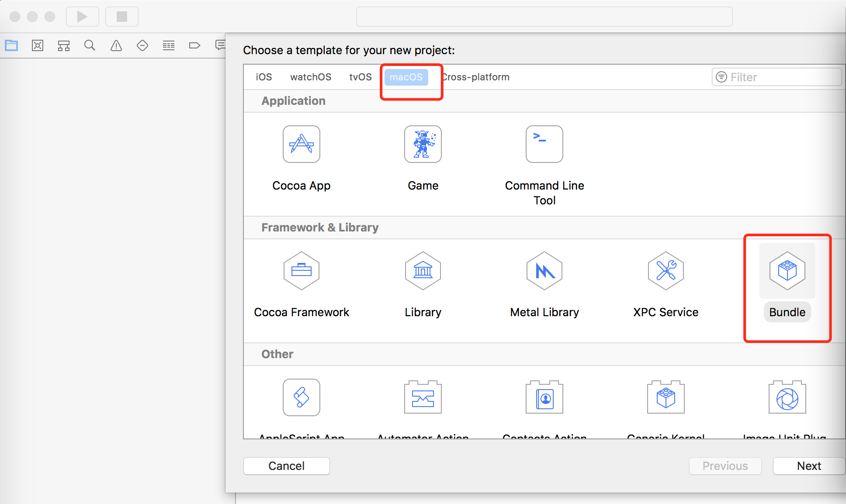This screenshot has width=846, height=504.
Task: Select the Bundle template icon
Action: [787, 271]
